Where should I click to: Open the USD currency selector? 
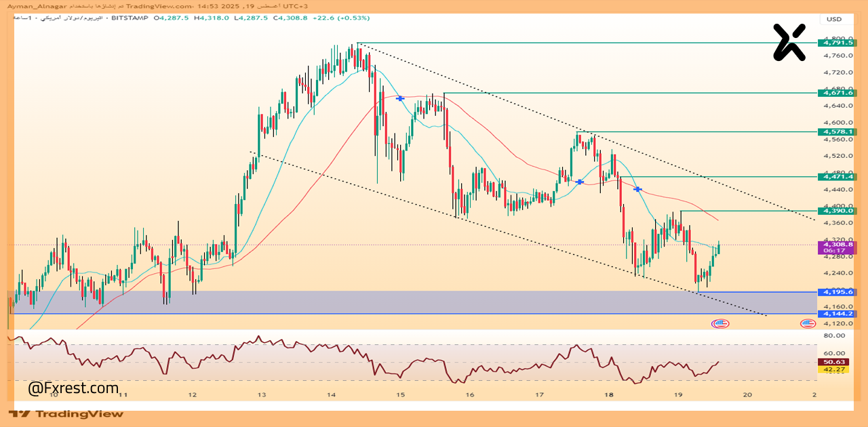click(833, 19)
